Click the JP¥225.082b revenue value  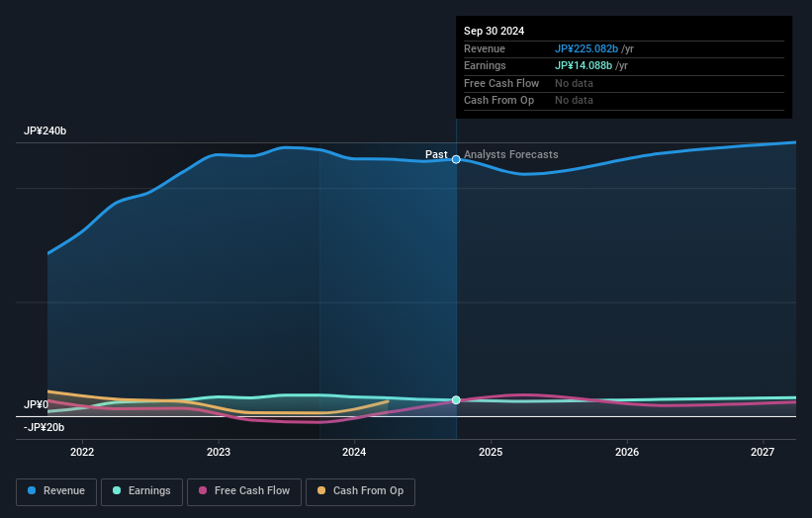pos(586,48)
